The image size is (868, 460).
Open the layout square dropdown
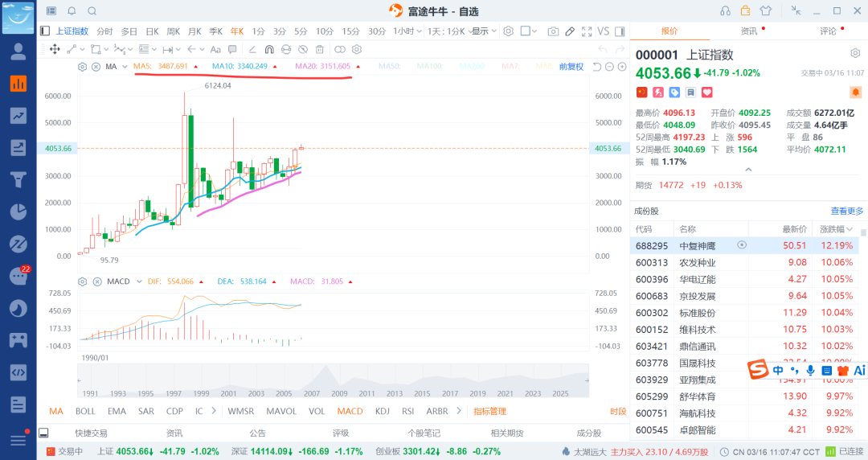coord(529,31)
